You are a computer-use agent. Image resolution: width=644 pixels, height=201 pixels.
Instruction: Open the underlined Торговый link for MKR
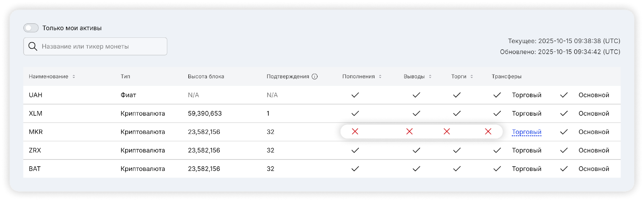(x=526, y=132)
